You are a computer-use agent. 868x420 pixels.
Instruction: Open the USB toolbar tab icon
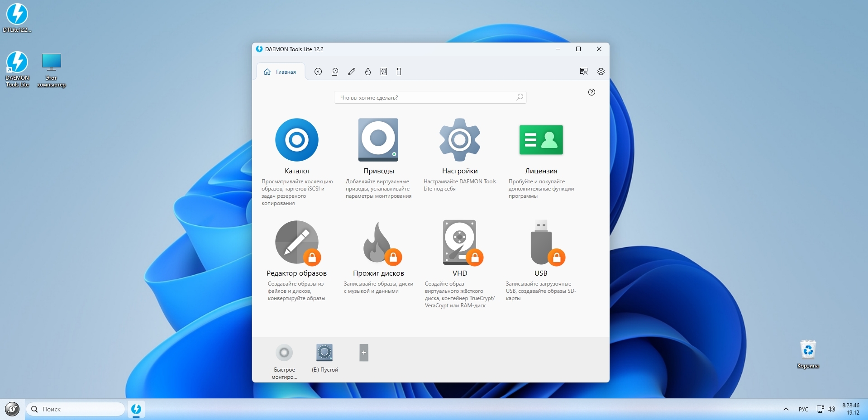399,72
